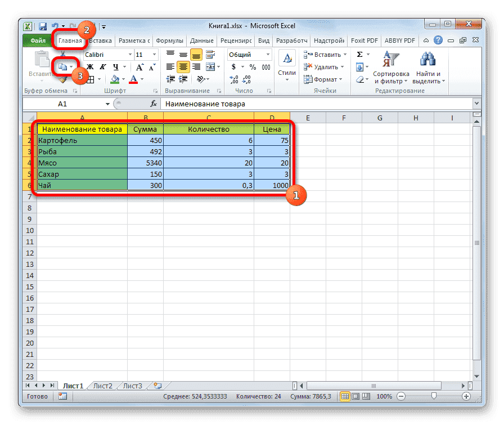Click the Insert Function (fx) icon
Screen dimensions: 504x425
(x=152, y=103)
